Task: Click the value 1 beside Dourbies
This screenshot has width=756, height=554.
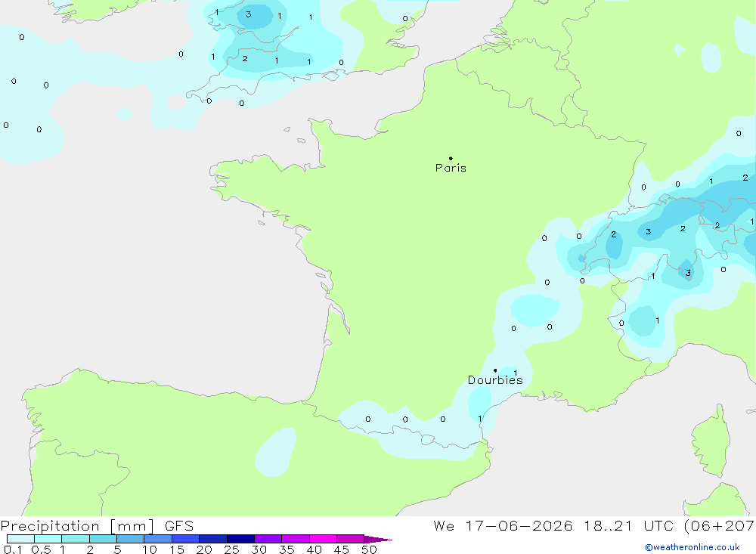Action: click(516, 373)
